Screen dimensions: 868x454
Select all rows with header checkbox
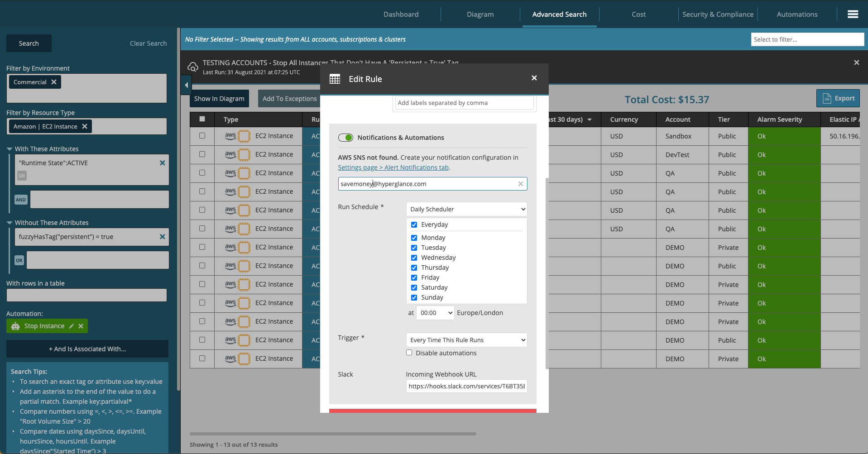coord(202,119)
